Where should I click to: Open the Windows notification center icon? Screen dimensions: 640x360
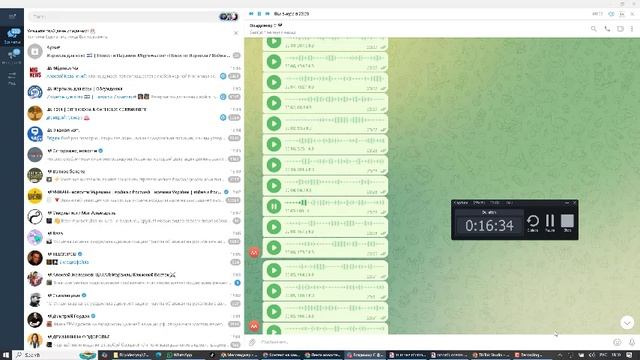[x=630, y=355]
